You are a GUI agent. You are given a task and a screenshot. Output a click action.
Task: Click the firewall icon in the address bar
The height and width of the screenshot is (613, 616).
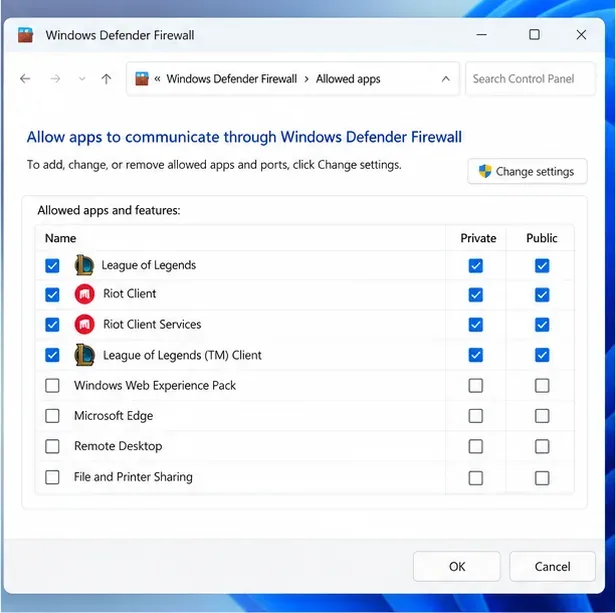[x=142, y=79]
